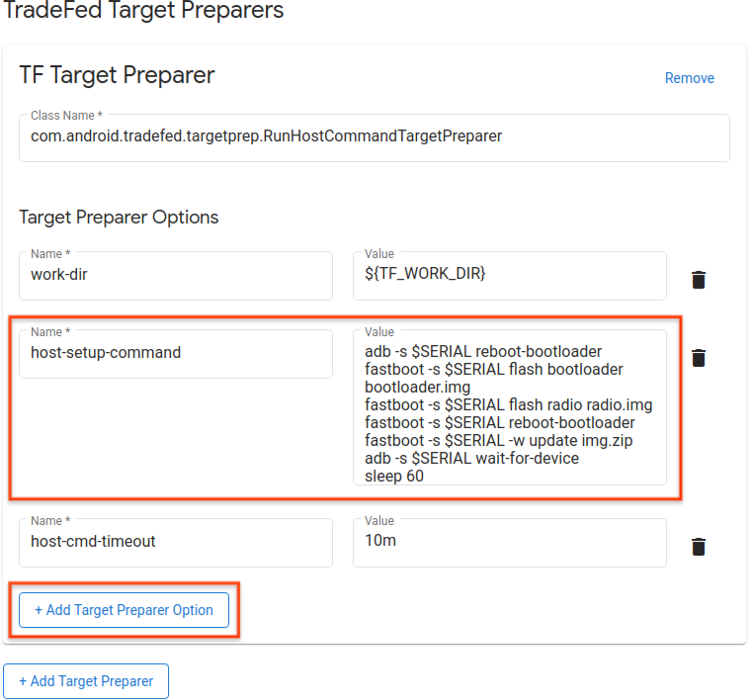
Task: Delete the host-setup-command option with trash icon
Action: pyautogui.click(x=699, y=358)
